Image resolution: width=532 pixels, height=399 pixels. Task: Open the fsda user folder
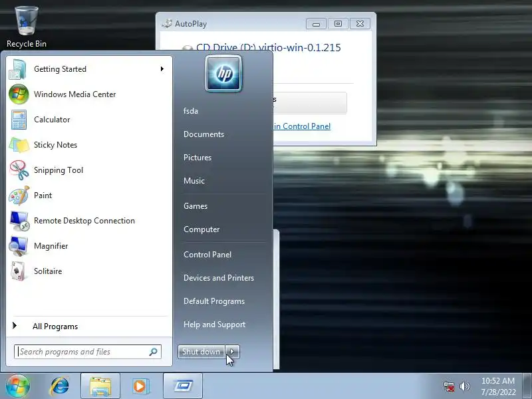tap(191, 111)
